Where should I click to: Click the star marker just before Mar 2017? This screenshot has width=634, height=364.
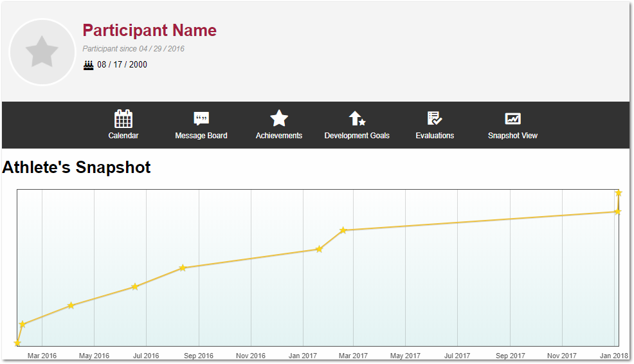pos(343,230)
